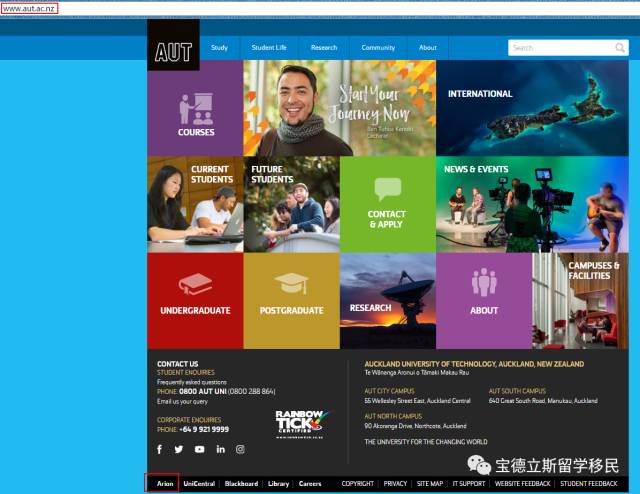Open AUT's LinkedIn icon
Screen dimensions: 640x494
tap(220, 449)
